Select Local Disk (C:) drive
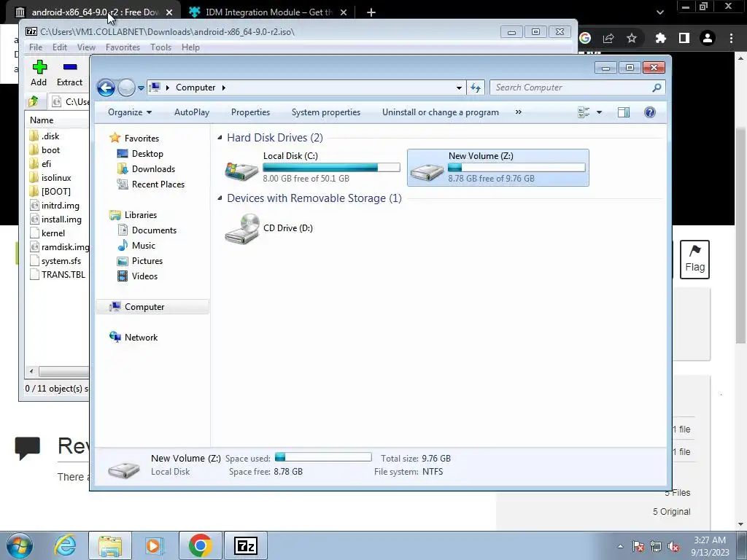 point(313,167)
